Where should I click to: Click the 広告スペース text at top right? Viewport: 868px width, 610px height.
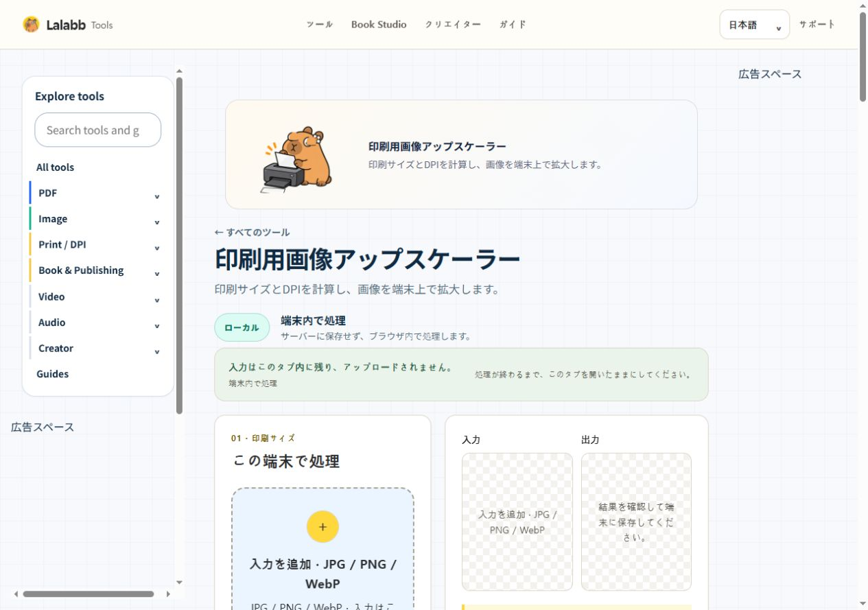tap(770, 74)
